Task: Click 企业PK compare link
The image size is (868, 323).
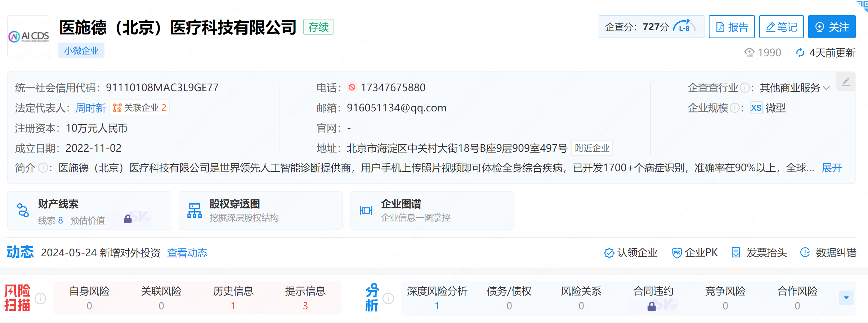Action: [x=695, y=253]
